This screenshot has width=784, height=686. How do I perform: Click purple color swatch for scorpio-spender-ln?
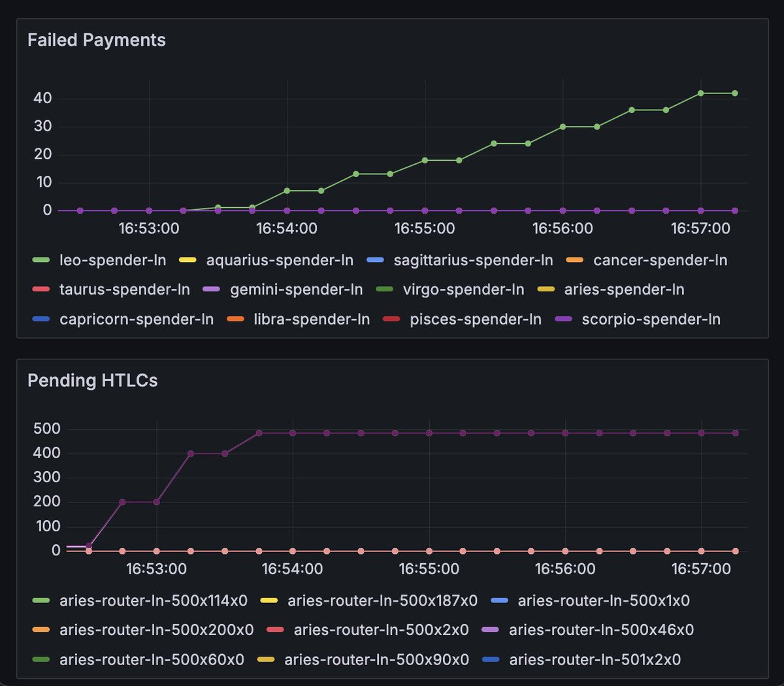point(563,319)
